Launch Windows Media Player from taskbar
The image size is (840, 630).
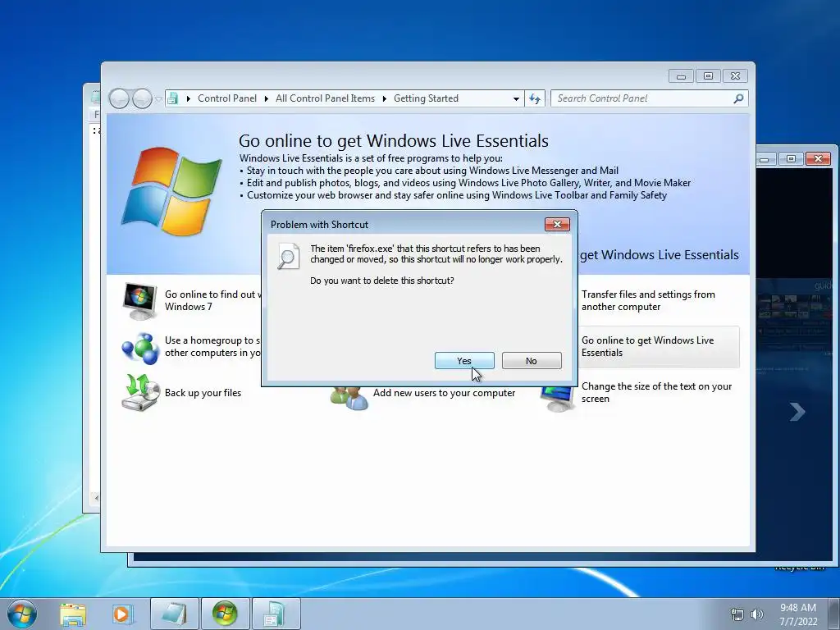121,614
